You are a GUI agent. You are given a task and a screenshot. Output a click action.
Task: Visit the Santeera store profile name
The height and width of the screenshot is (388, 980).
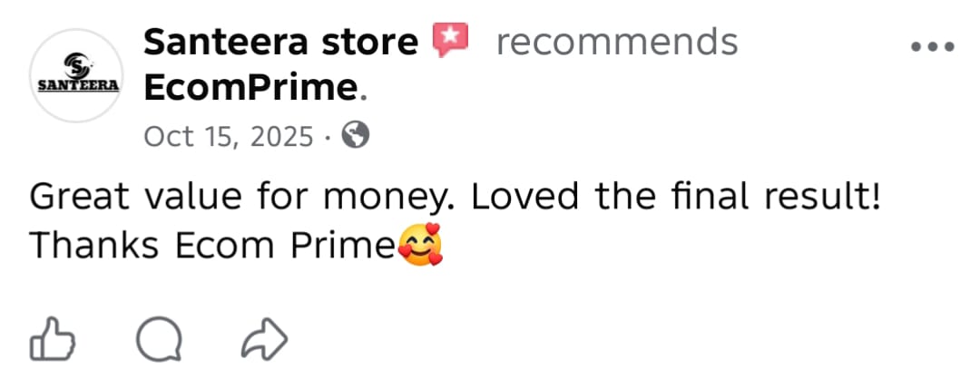pyautogui.click(x=280, y=42)
